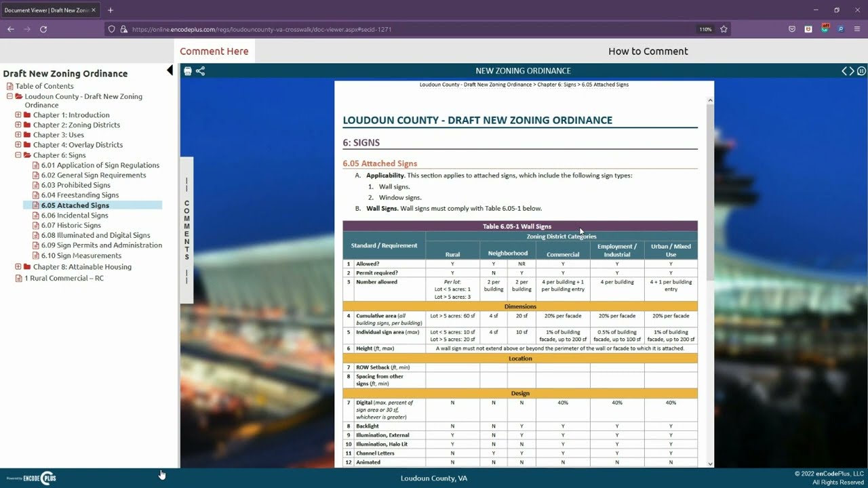Click the 6.05 Attached Signs heading

[x=380, y=163]
